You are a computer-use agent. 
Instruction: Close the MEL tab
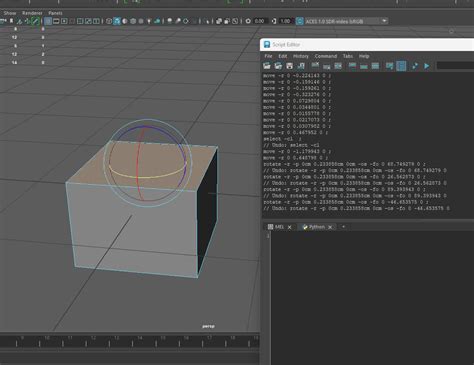[x=289, y=227]
